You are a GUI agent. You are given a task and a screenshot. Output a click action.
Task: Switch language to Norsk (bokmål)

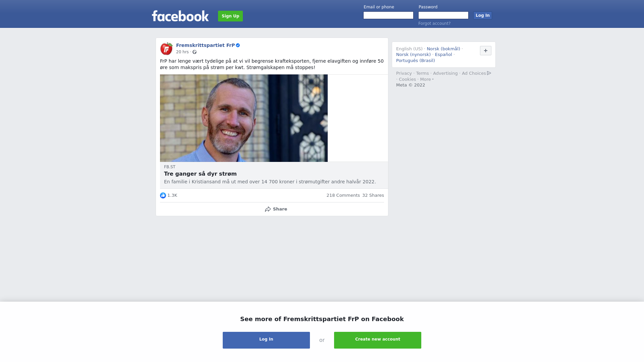(x=443, y=49)
